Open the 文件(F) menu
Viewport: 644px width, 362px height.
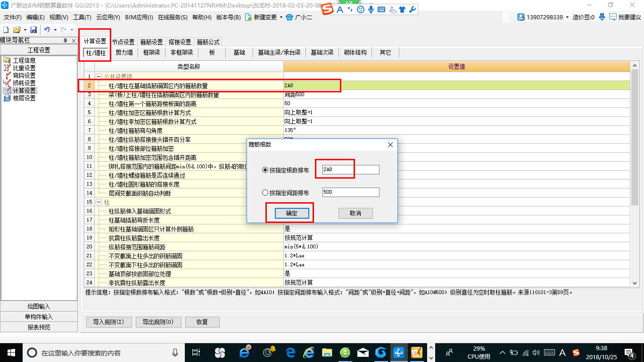coord(13,17)
